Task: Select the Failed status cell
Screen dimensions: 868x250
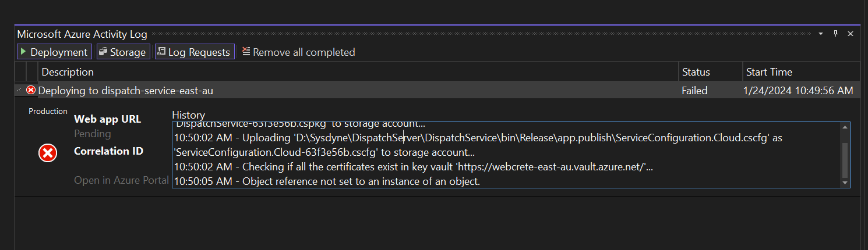Action: click(x=694, y=91)
